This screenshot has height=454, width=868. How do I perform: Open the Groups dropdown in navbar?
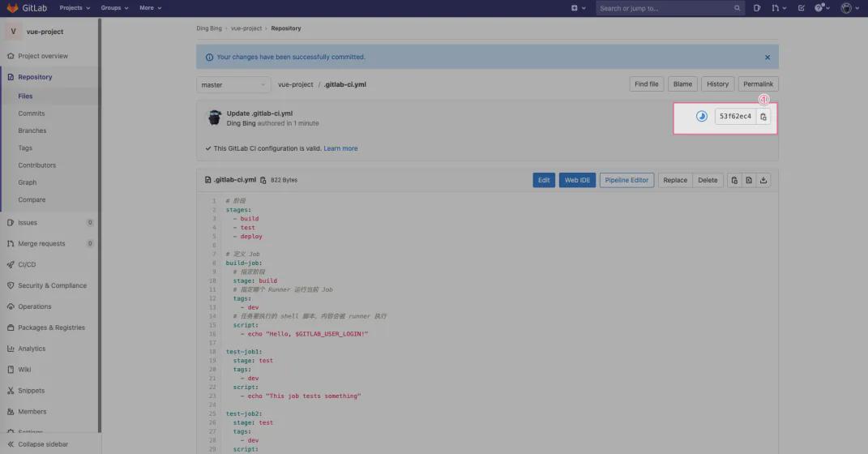tap(115, 8)
